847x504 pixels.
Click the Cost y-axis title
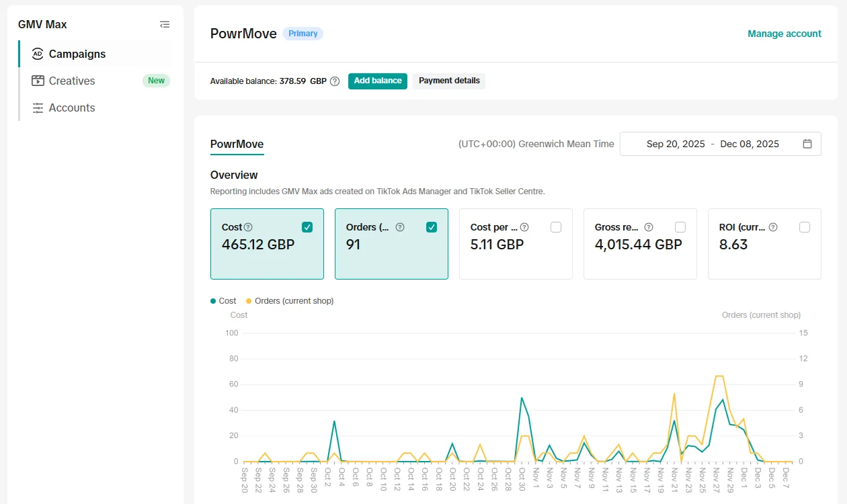(x=239, y=315)
